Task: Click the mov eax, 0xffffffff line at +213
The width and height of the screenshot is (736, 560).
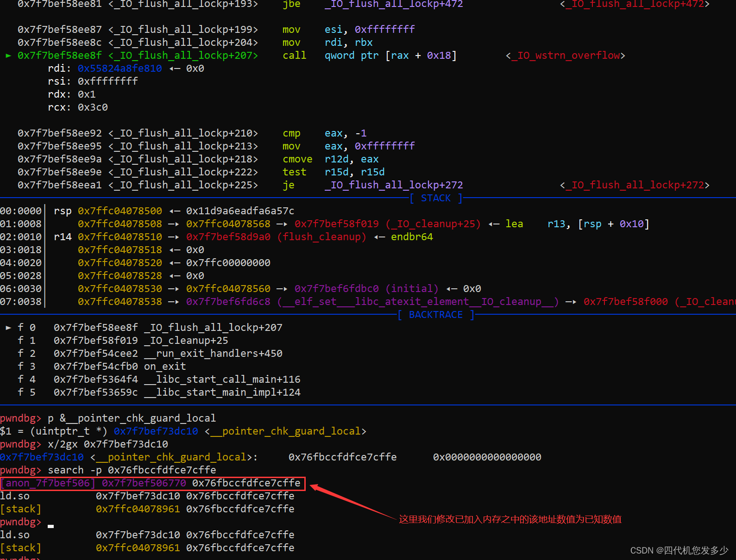Action: point(216,146)
